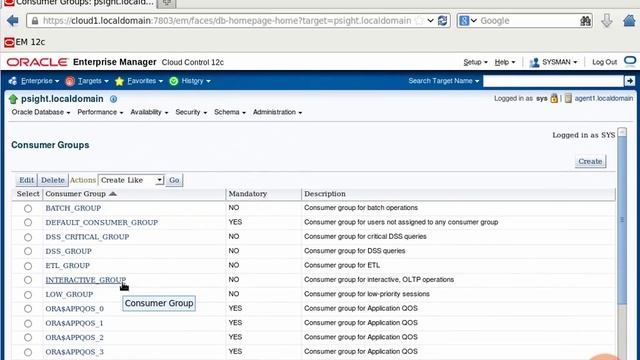Click the Log Out link
This screenshot has height=360, width=640.
(x=604, y=62)
